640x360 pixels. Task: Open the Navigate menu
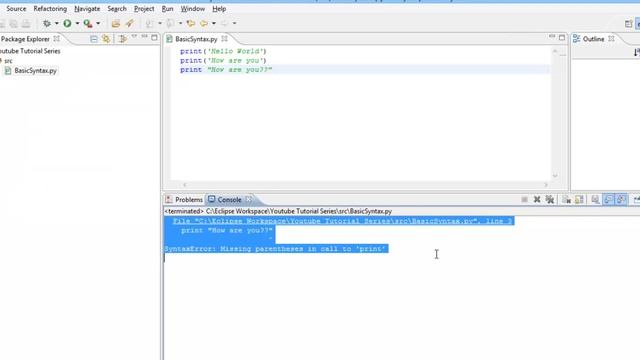pyautogui.click(x=87, y=9)
